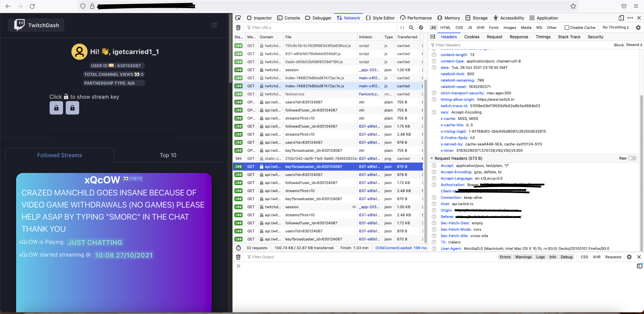This screenshot has width=644, height=314.
Task: Open the Resend dropdown menu
Action: tap(634, 45)
